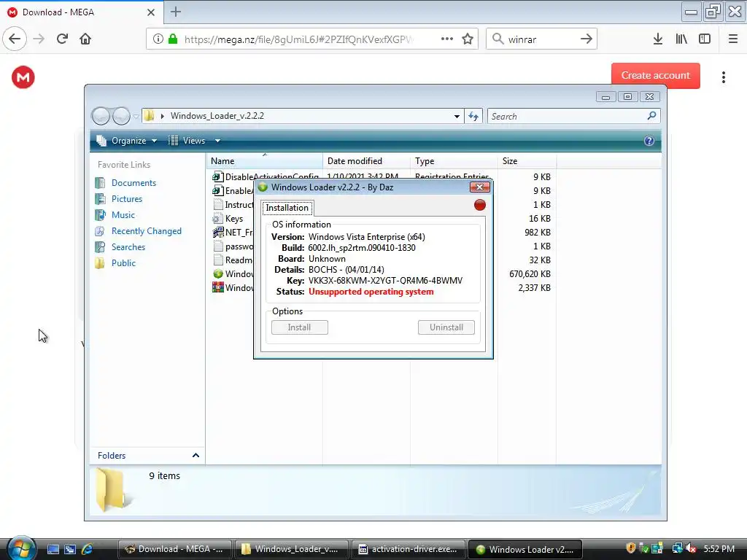Open the Views dropdown arrow
The height and width of the screenshot is (560, 747).
pos(217,141)
